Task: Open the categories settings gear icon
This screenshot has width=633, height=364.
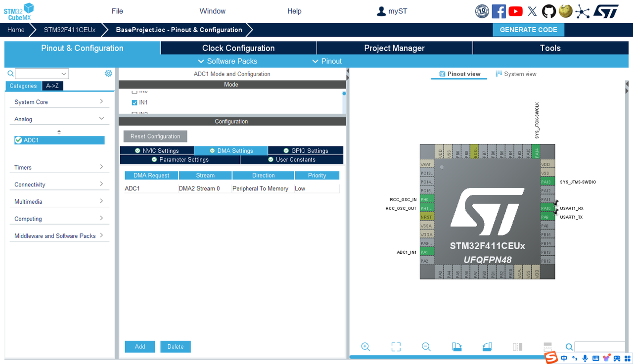Action: coord(108,73)
